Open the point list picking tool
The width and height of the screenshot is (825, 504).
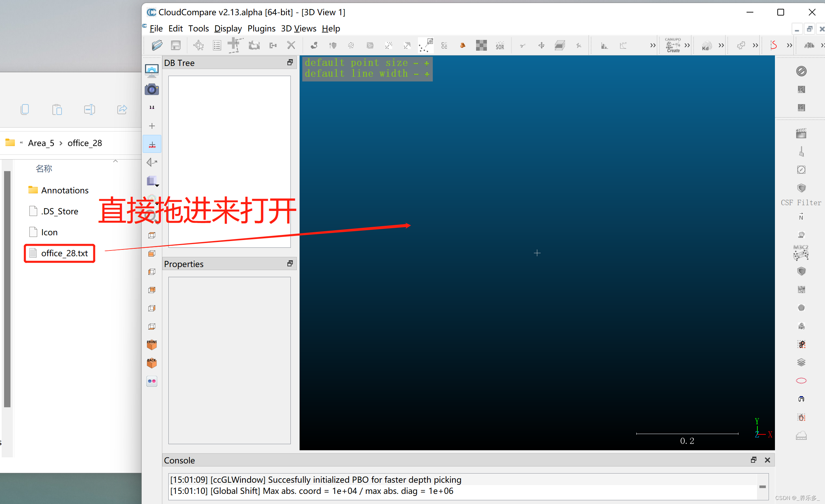point(217,45)
